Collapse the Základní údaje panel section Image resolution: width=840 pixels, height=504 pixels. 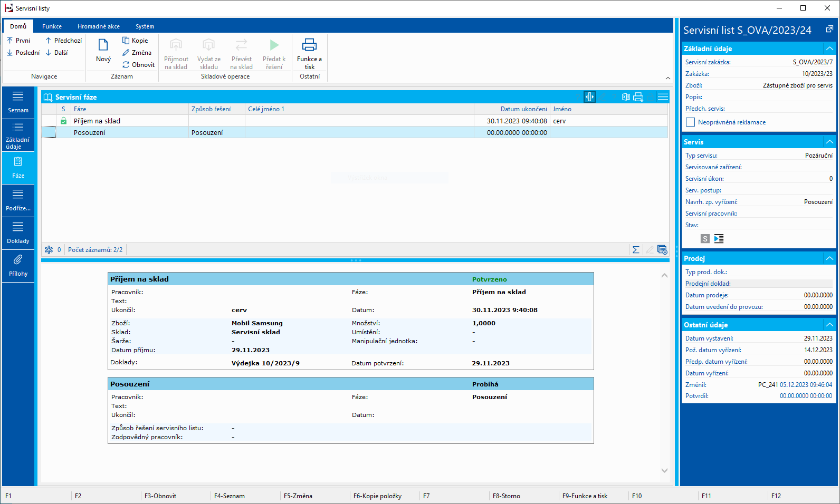[x=829, y=49]
